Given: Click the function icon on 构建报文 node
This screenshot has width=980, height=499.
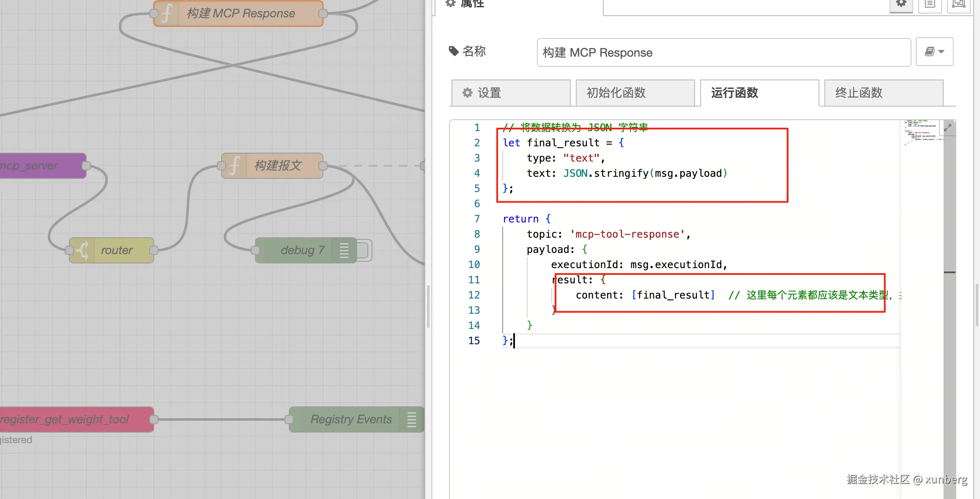Looking at the screenshot, I should (x=234, y=165).
